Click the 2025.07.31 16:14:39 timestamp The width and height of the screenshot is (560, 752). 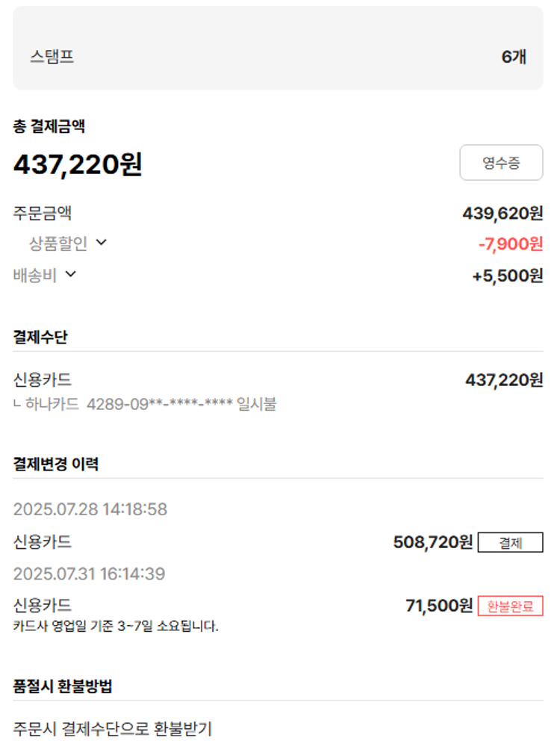point(90,574)
